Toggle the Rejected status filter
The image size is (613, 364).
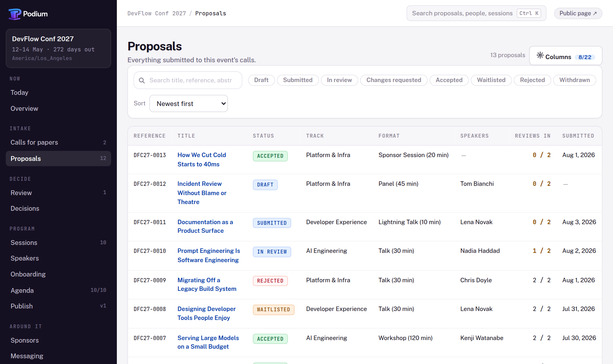coord(532,80)
